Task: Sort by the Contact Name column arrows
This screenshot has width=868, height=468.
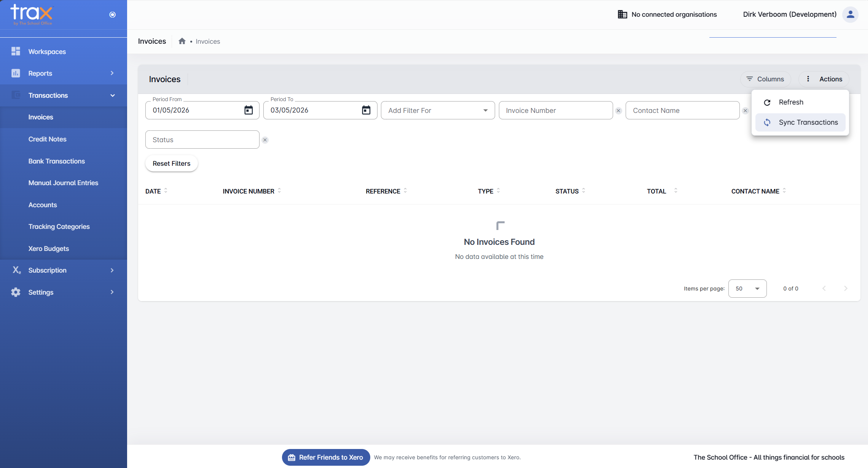Action: click(x=784, y=191)
